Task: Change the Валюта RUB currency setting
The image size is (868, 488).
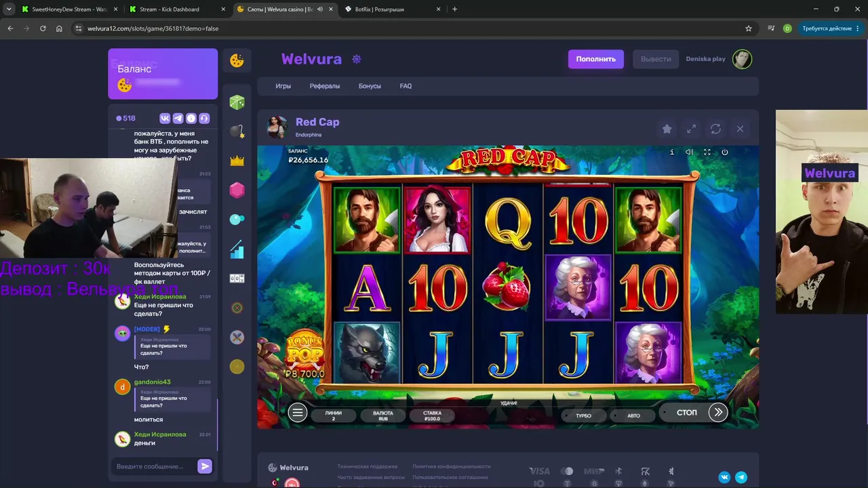Action: tap(383, 415)
